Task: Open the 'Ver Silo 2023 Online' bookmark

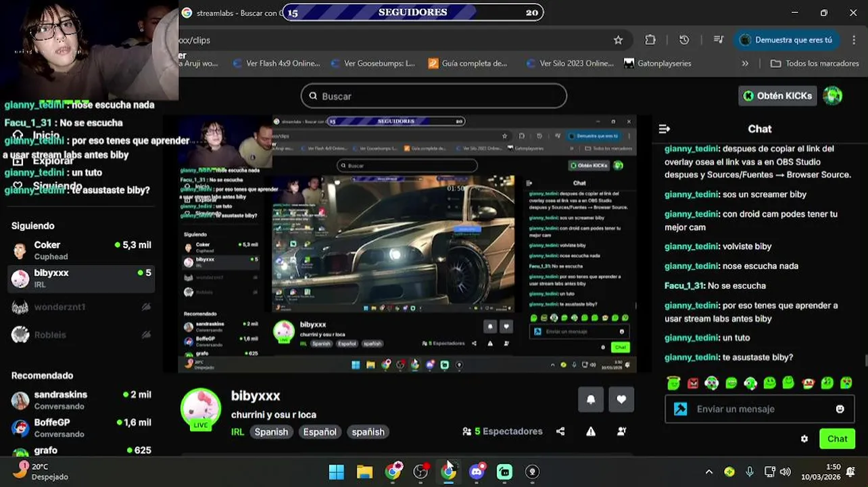Action: (x=569, y=63)
